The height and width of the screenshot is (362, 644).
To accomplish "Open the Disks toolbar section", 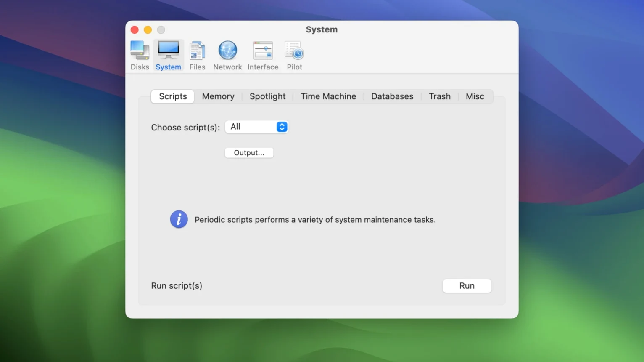I will pyautogui.click(x=140, y=56).
